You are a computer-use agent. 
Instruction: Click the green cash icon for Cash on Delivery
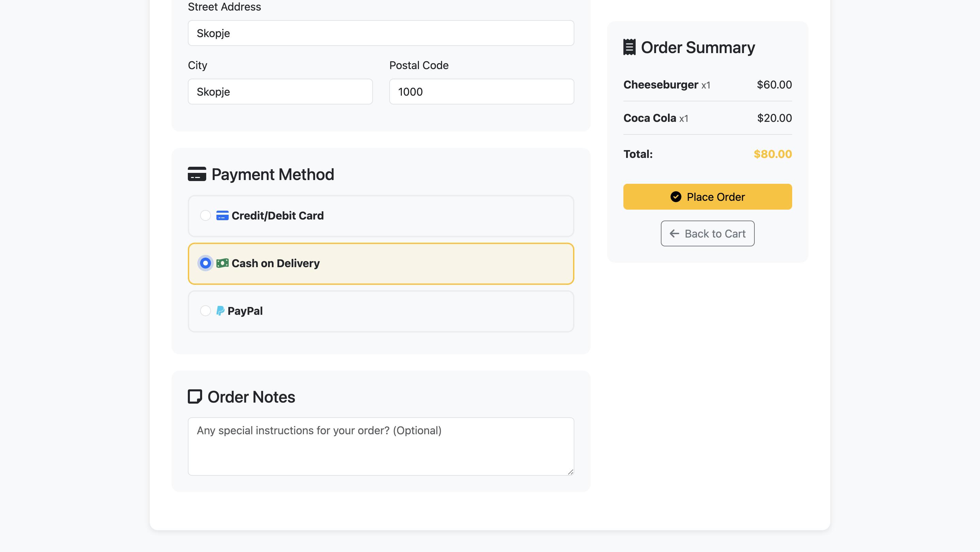click(222, 263)
